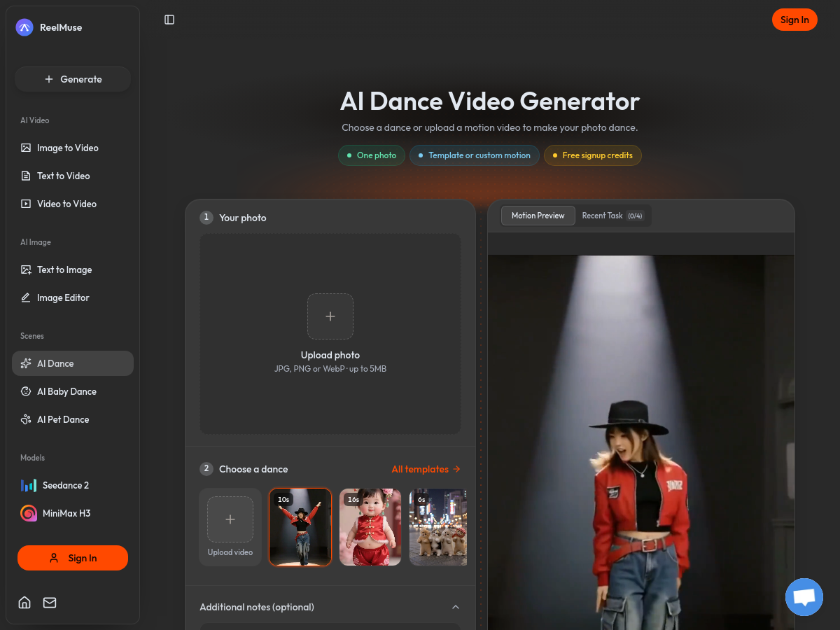Switch to Recent Task tab
This screenshot has width=840, height=630.
click(612, 216)
